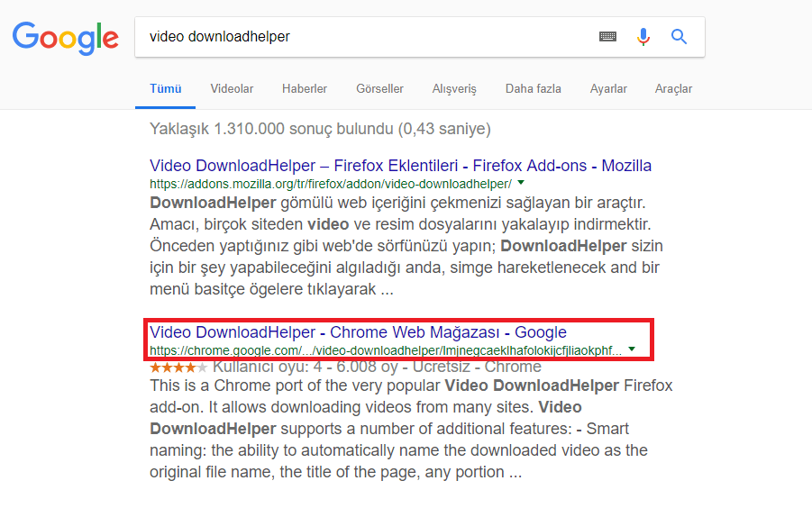Start voice search with microphone icon
812x508 pixels.
[x=643, y=37]
